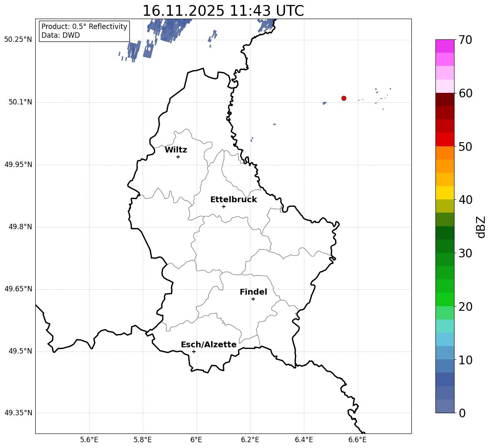Click the 6.6°E longitude label
491x448 pixels.
(357, 440)
